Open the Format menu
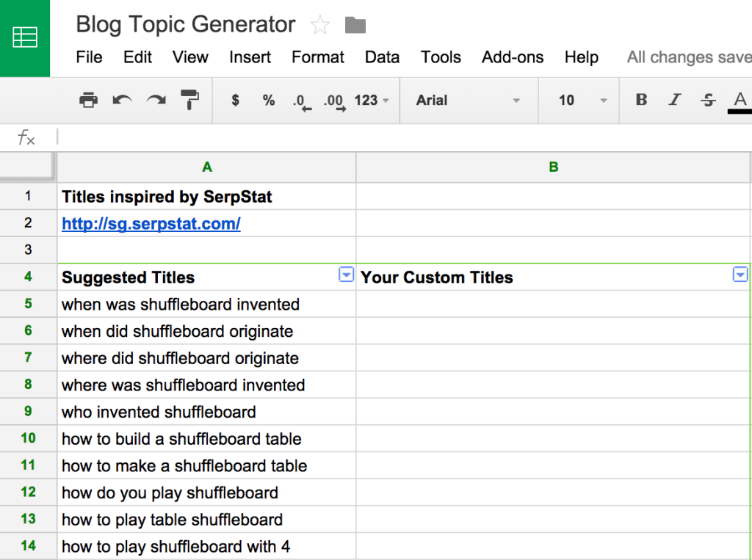The image size is (752, 560). click(318, 57)
